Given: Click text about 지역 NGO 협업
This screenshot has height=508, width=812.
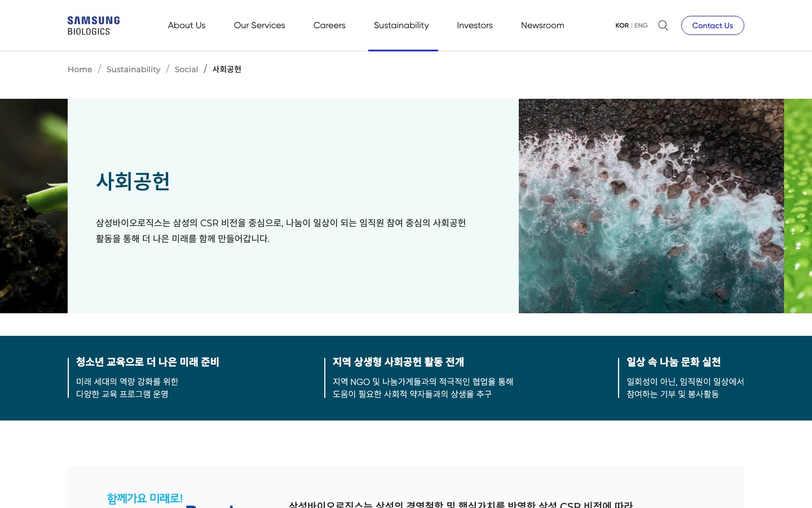Looking at the screenshot, I should pos(423,388).
